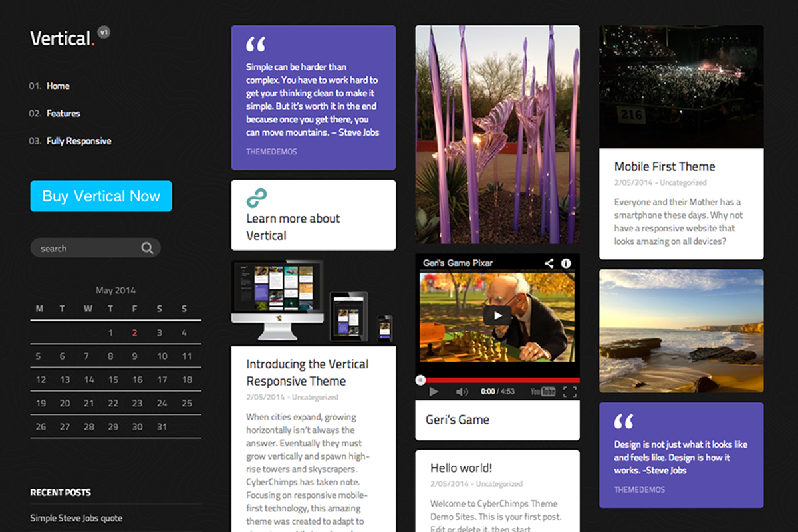
Task: Click quote mark icon in Design quote card
Action: [624, 421]
